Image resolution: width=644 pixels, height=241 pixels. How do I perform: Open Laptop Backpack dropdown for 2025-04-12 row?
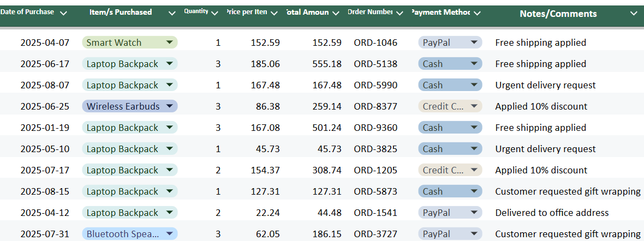170,213
